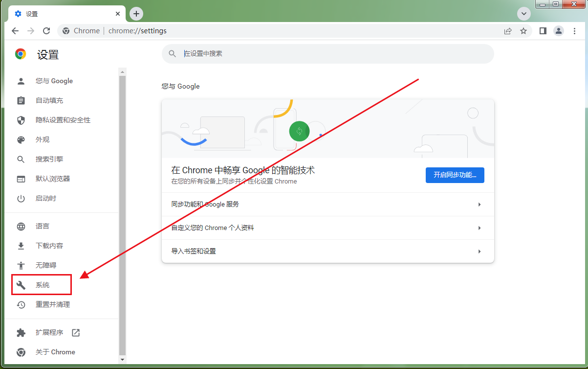The width and height of the screenshot is (588, 369).
Task: Click the 您与 Google section heading
Action: (181, 86)
